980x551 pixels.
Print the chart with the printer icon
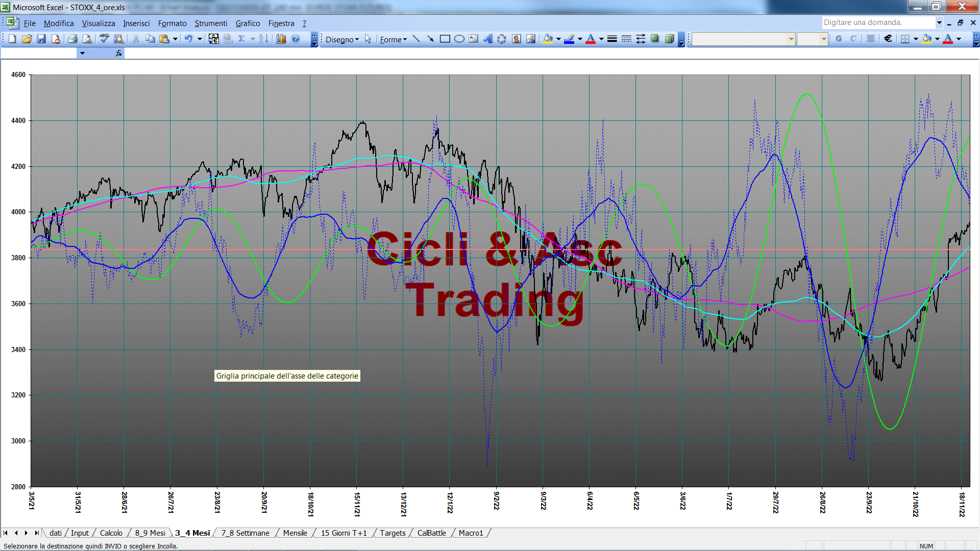72,39
